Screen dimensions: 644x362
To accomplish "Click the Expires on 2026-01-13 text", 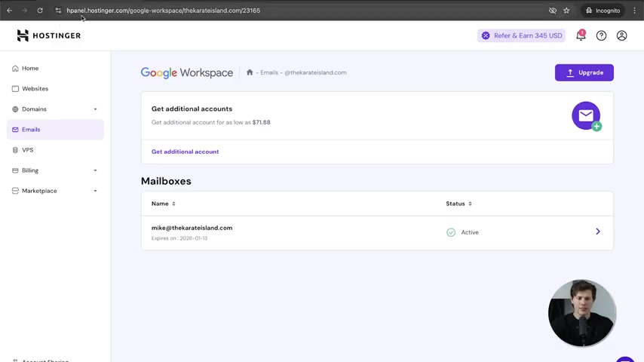I will (179, 238).
